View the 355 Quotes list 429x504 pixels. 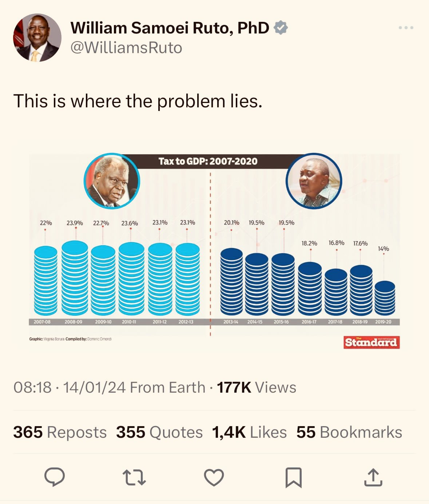[159, 432]
